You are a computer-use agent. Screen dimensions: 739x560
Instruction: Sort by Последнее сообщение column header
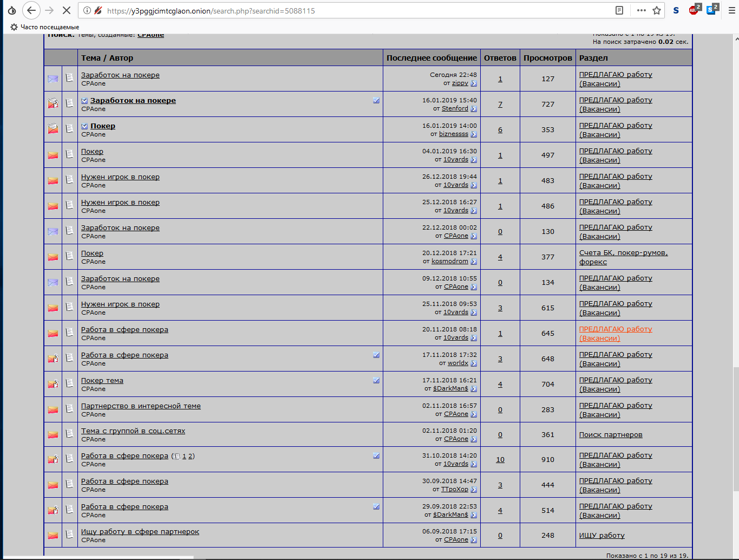[432, 58]
